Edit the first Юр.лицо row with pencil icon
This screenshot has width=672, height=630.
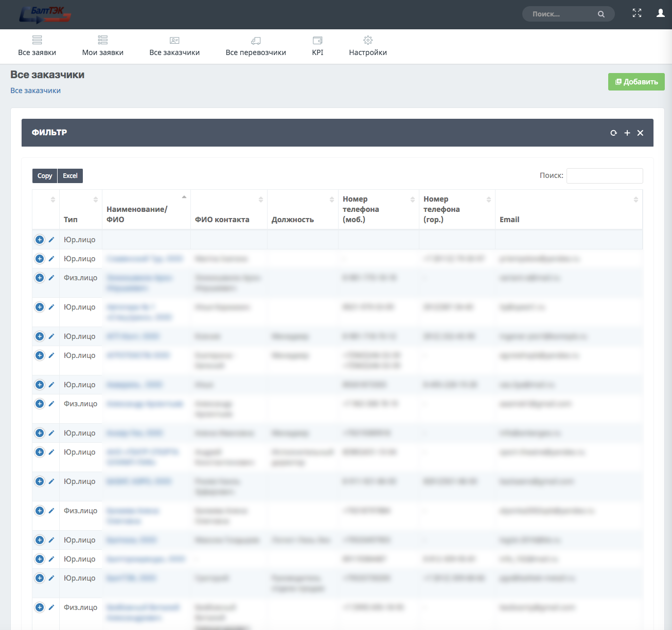click(x=51, y=240)
